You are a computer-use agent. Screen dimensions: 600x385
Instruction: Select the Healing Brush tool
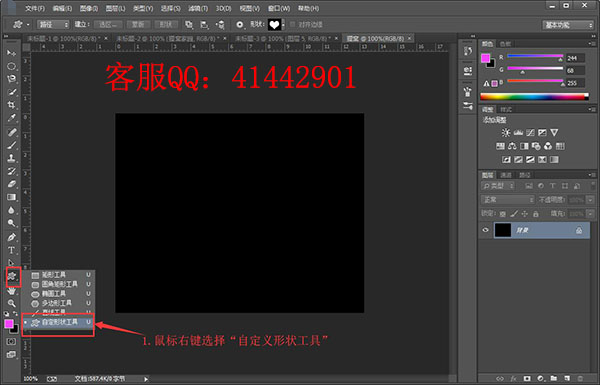(x=11, y=132)
